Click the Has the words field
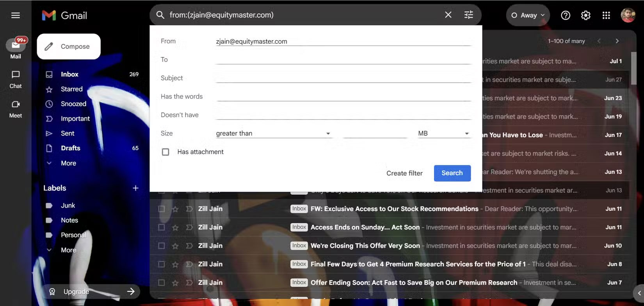 point(343,96)
